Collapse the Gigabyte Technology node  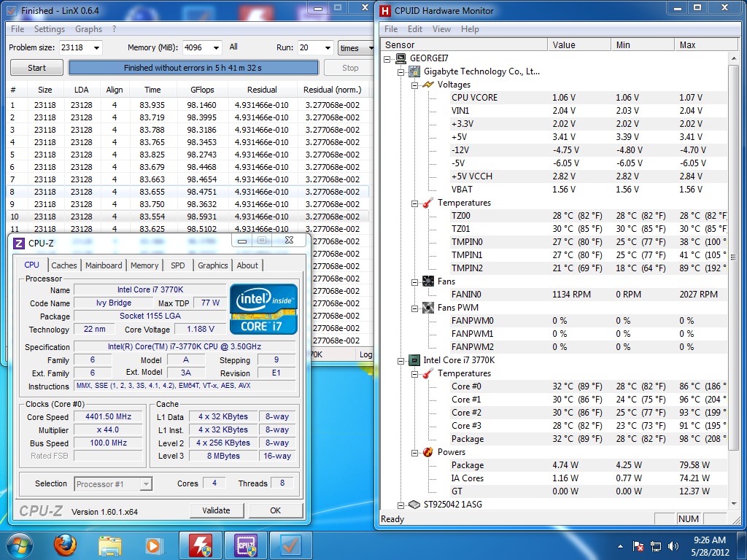tap(401, 72)
